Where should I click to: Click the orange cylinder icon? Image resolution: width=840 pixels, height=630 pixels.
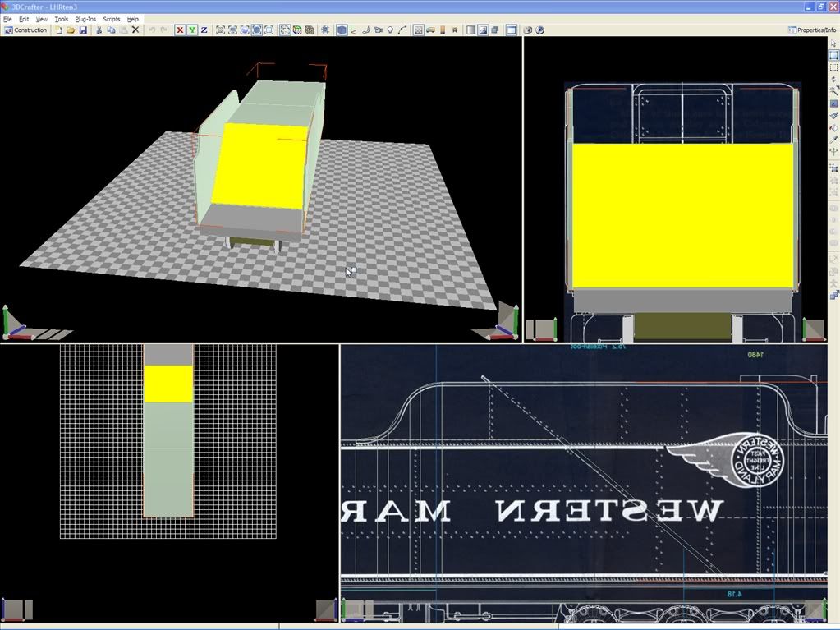443,30
